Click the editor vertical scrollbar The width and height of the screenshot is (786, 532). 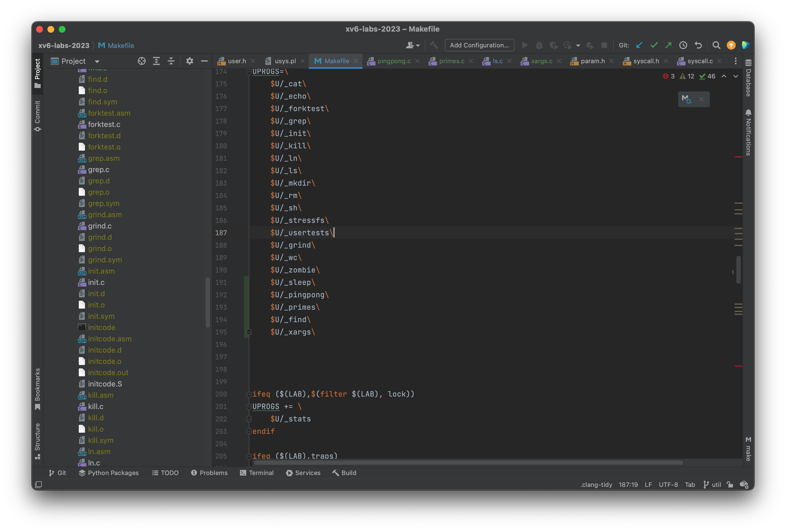[738, 269]
